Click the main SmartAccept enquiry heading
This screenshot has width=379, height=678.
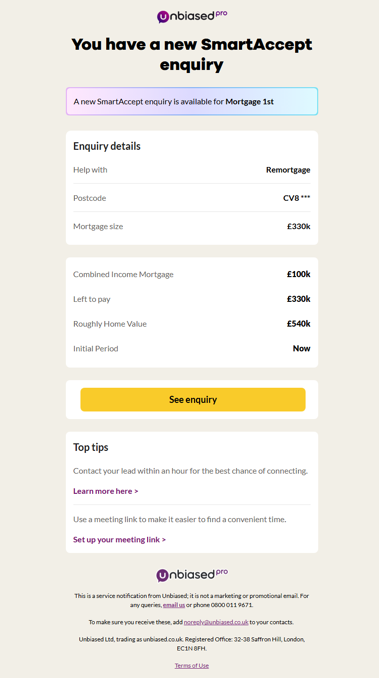click(x=192, y=54)
